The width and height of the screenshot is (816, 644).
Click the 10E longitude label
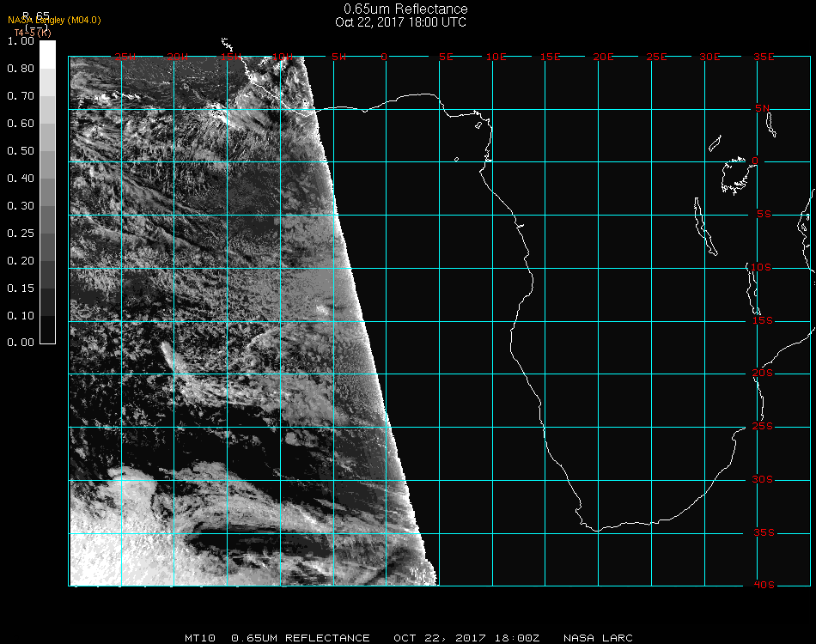pyautogui.click(x=496, y=57)
